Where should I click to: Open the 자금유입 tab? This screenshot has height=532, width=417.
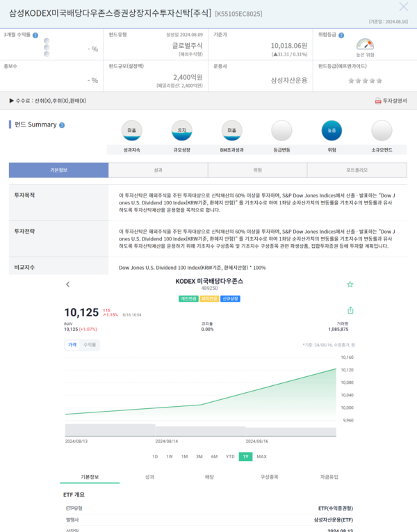coord(329,477)
